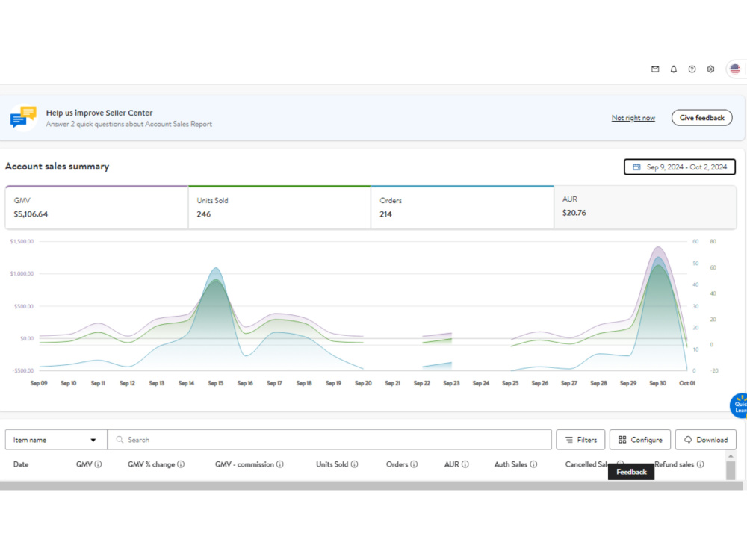Open the Configure columns button
The height and width of the screenshot is (560, 747).
[640, 440]
